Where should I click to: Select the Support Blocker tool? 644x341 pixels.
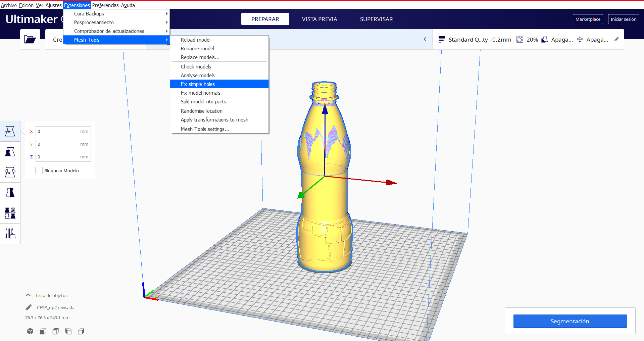pyautogui.click(x=10, y=233)
